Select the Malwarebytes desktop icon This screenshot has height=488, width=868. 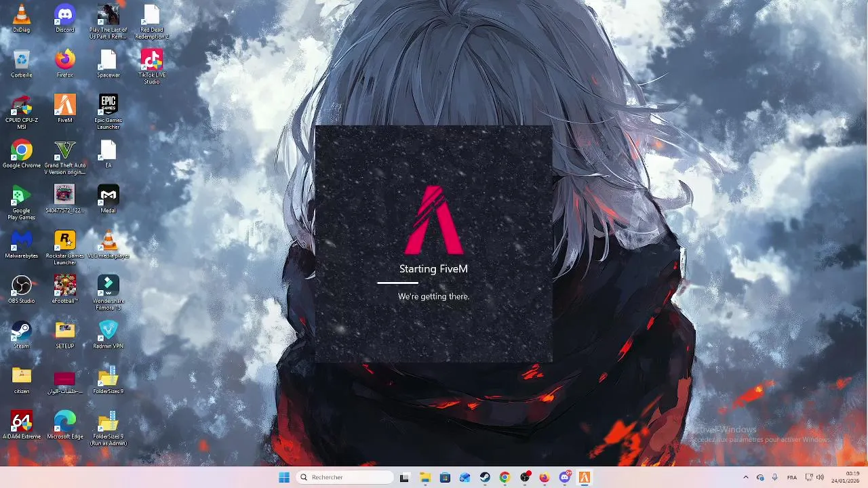tap(21, 245)
